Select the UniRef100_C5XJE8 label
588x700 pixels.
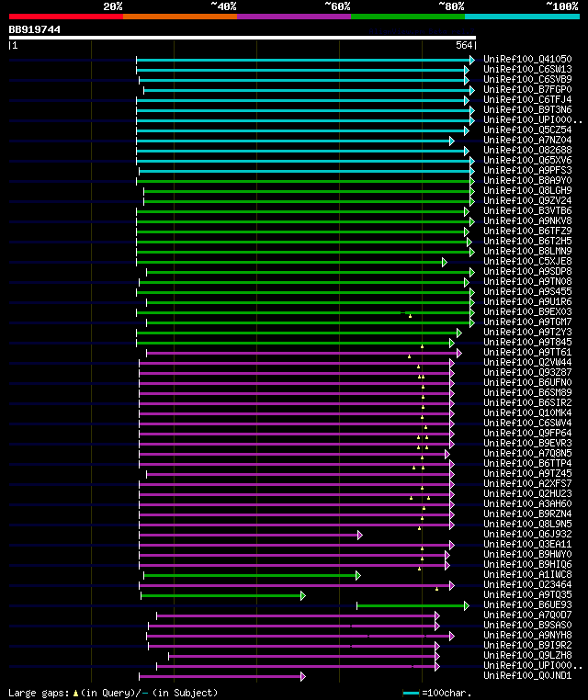[527, 261]
